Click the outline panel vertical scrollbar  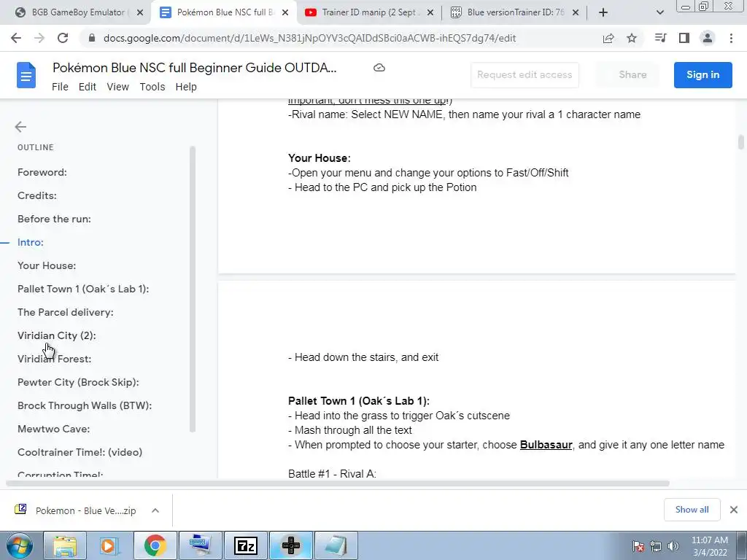[x=193, y=289]
